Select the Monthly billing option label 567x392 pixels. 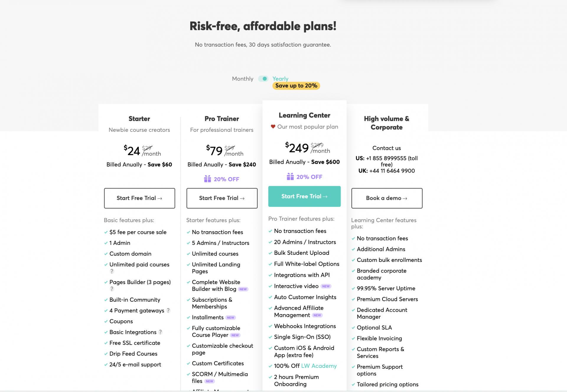[x=242, y=79]
